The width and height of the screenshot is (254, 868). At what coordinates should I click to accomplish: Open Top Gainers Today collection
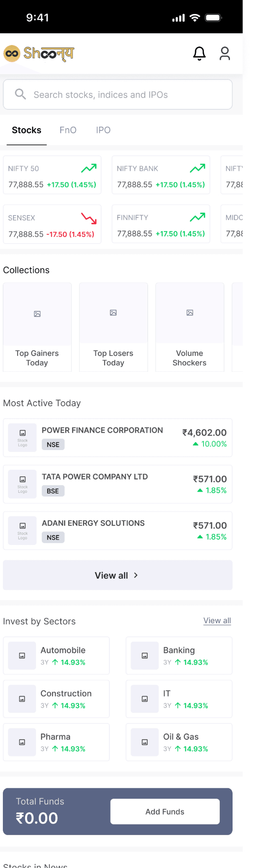pyautogui.click(x=37, y=327)
